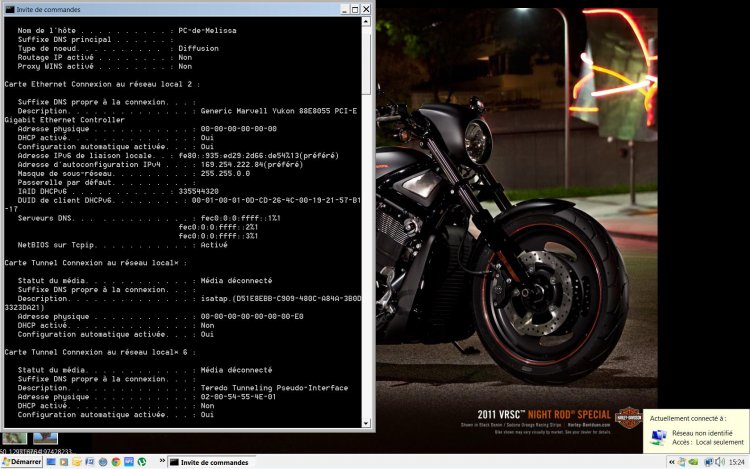Click physical address 02-00-54-55-4E-01
The image size is (750, 469).
pos(238,397)
